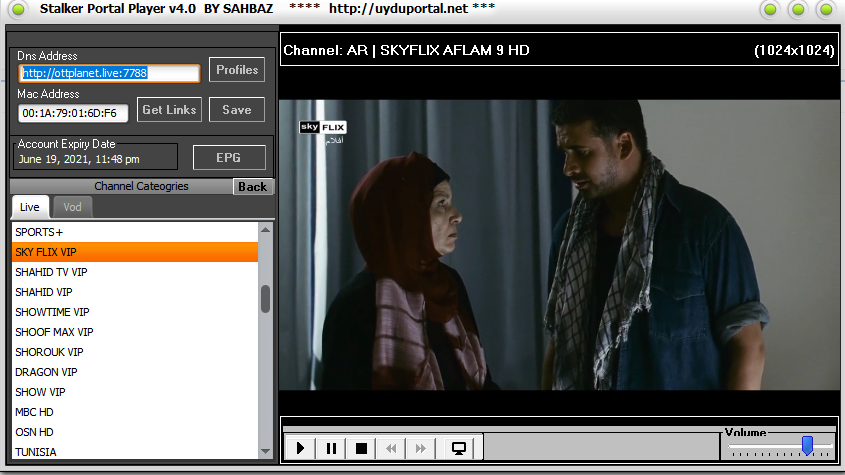Click the video preview area
The image size is (845, 475).
[x=559, y=244]
